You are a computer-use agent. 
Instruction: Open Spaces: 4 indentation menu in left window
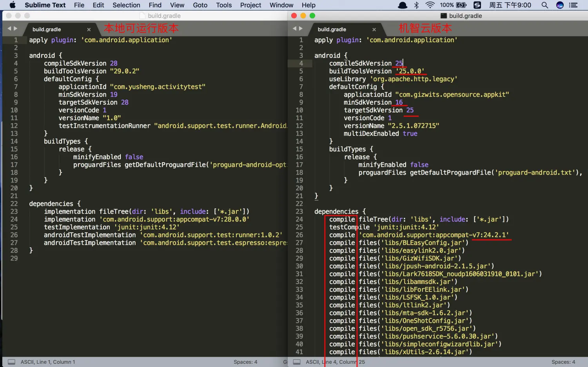[245, 362]
